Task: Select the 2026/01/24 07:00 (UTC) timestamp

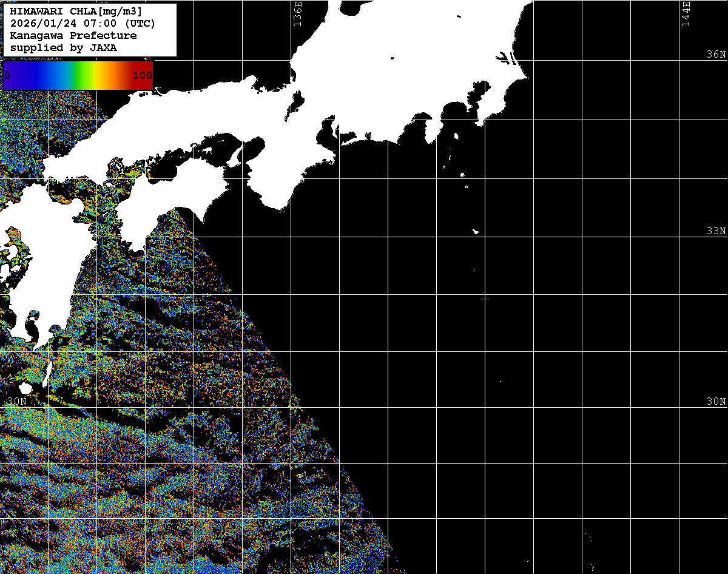Action: coord(83,24)
